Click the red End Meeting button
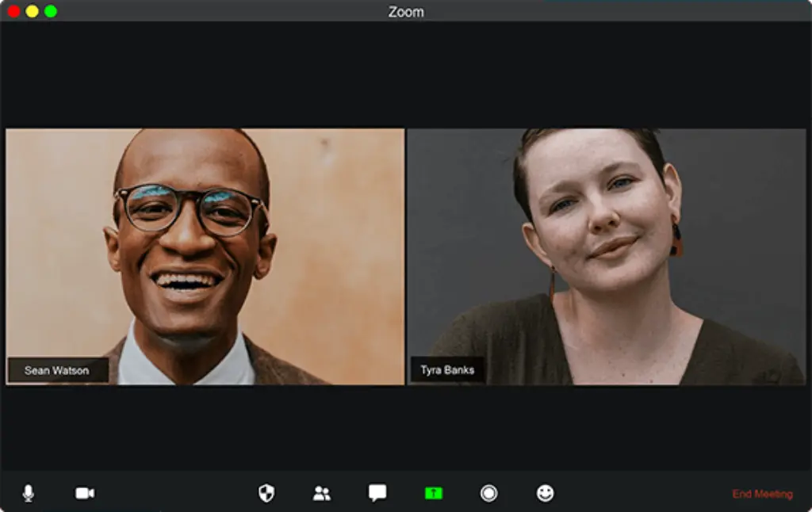Viewport: 812px width, 512px height. pos(762,494)
